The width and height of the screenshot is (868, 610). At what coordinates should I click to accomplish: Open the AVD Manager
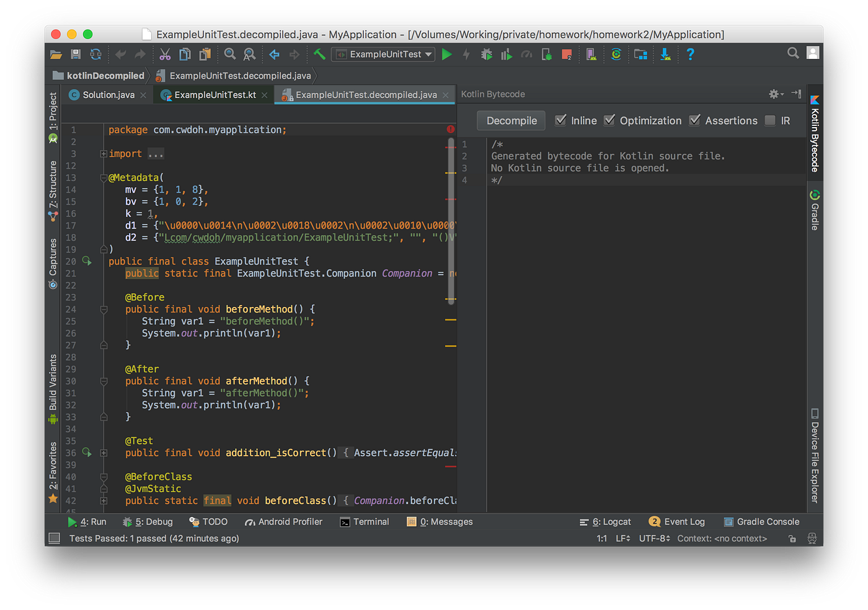[x=591, y=54]
